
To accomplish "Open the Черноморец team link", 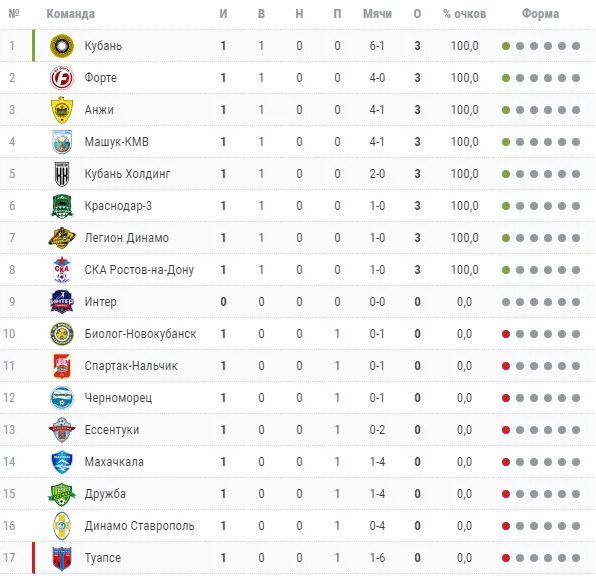I will [x=118, y=398].
